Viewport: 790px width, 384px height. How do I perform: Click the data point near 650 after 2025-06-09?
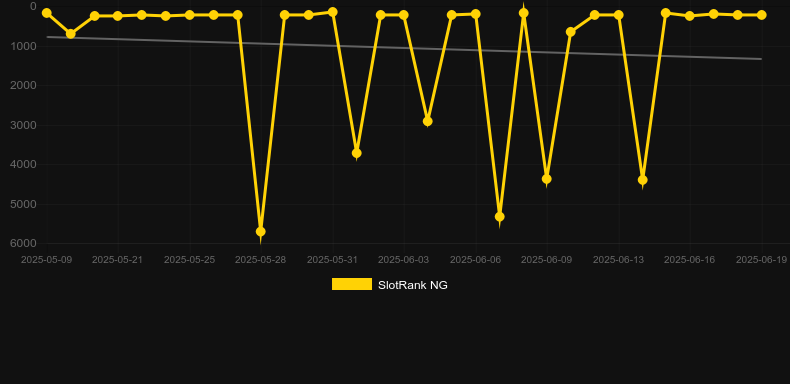point(570,32)
